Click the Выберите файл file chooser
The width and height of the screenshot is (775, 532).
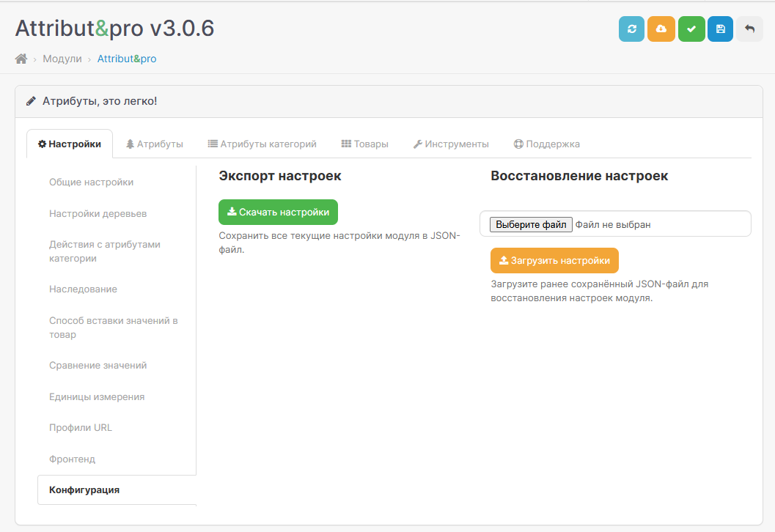[x=532, y=225]
